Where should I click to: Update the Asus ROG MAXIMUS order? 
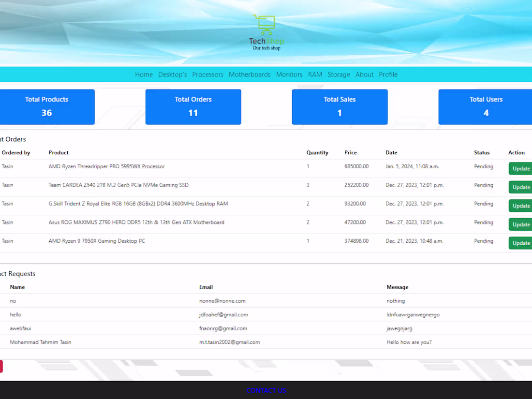point(520,224)
